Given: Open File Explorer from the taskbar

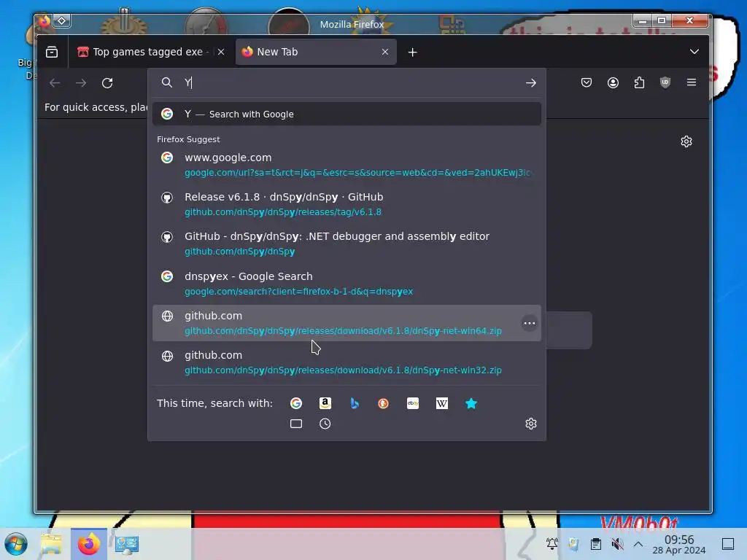Looking at the screenshot, I should (52, 544).
